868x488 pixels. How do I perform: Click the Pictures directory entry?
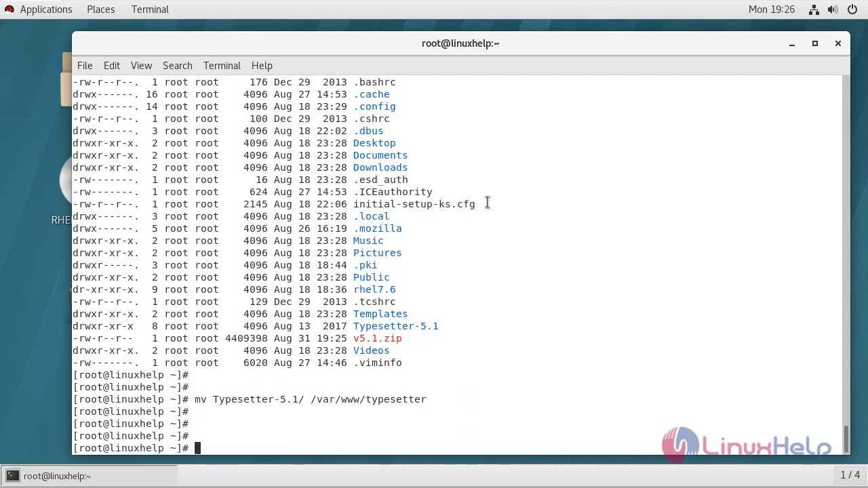(x=377, y=253)
